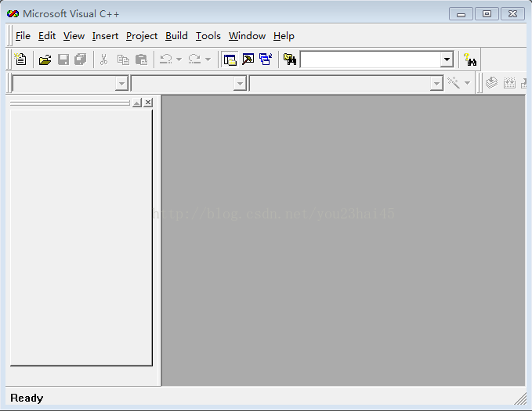Click the Find in Files icon
This screenshot has width=532, height=411.
coord(290,59)
